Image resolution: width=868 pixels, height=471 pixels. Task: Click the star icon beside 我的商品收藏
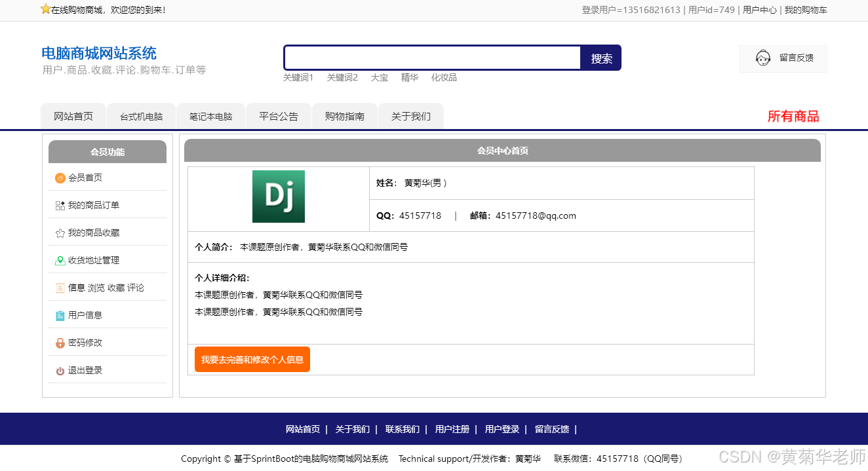point(60,233)
